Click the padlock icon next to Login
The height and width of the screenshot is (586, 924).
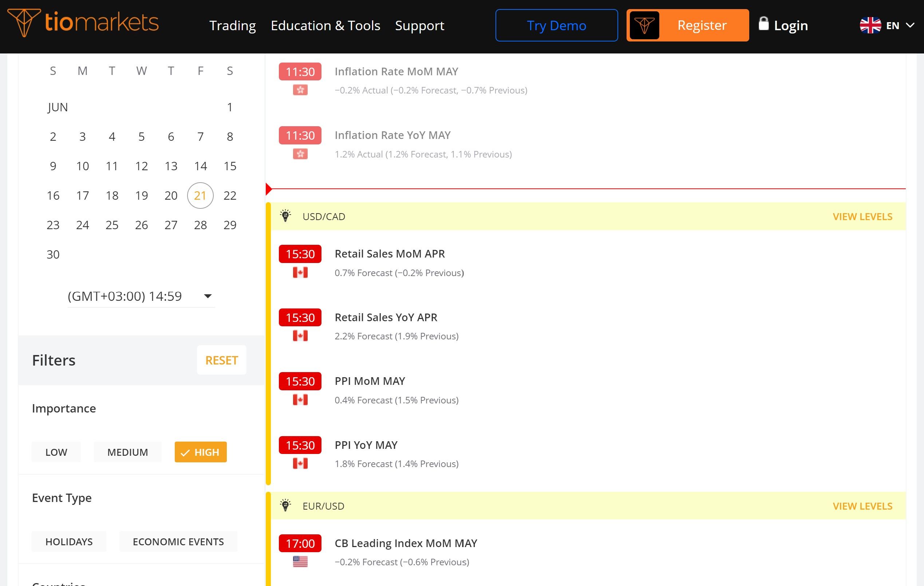point(763,24)
